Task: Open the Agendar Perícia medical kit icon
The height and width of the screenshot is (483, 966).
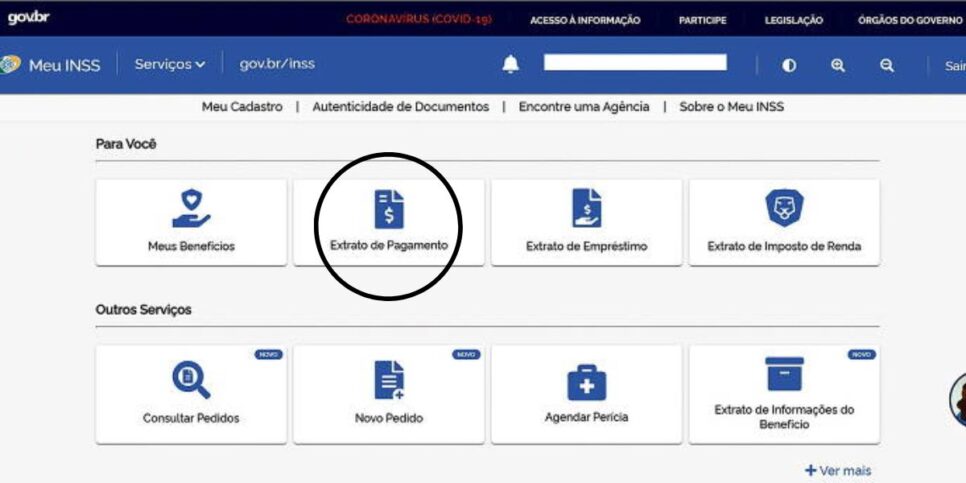Action: (586, 382)
